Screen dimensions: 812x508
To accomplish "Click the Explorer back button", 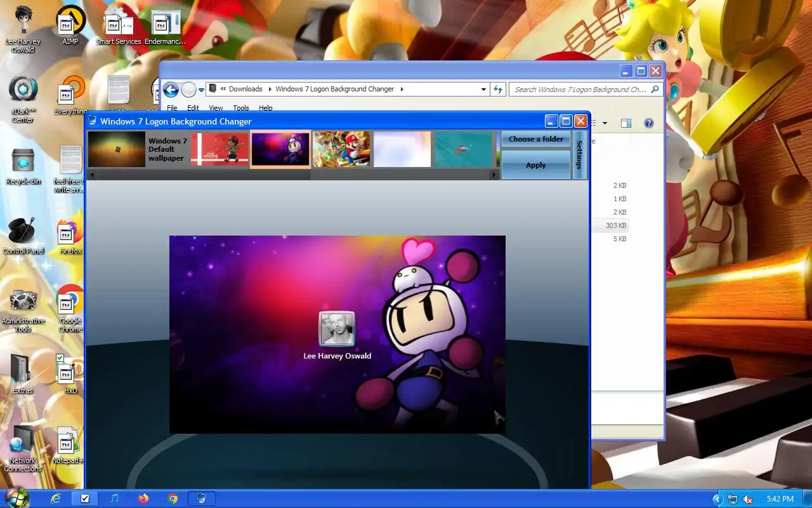I will coord(171,90).
